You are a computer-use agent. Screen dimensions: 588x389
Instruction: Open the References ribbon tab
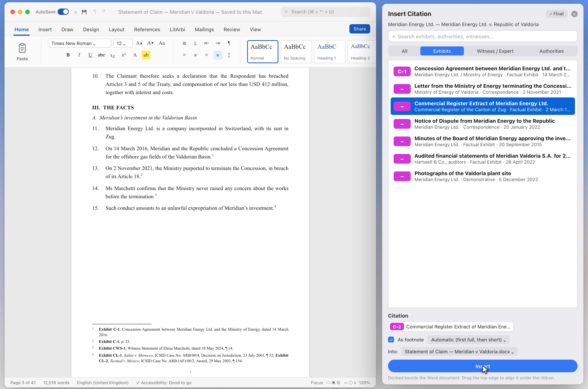point(147,30)
